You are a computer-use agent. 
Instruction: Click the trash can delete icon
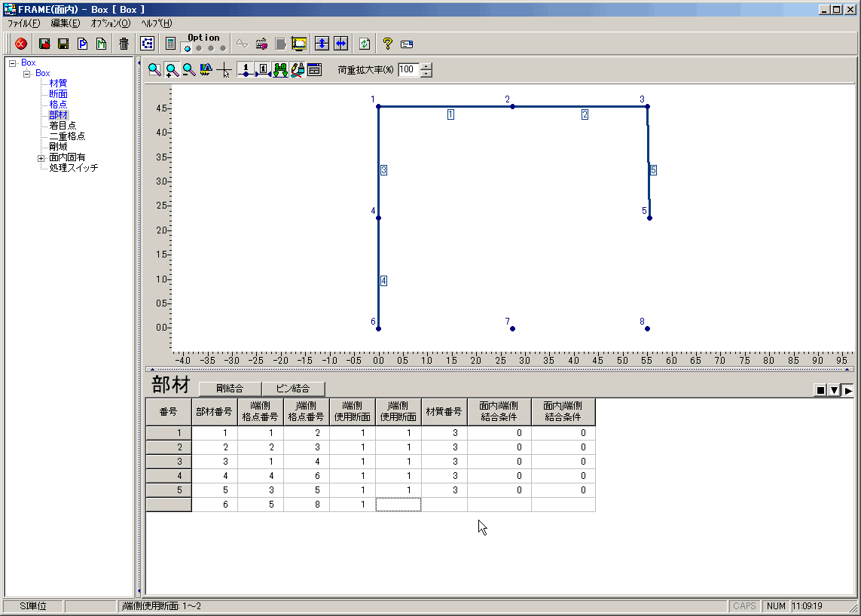124,44
